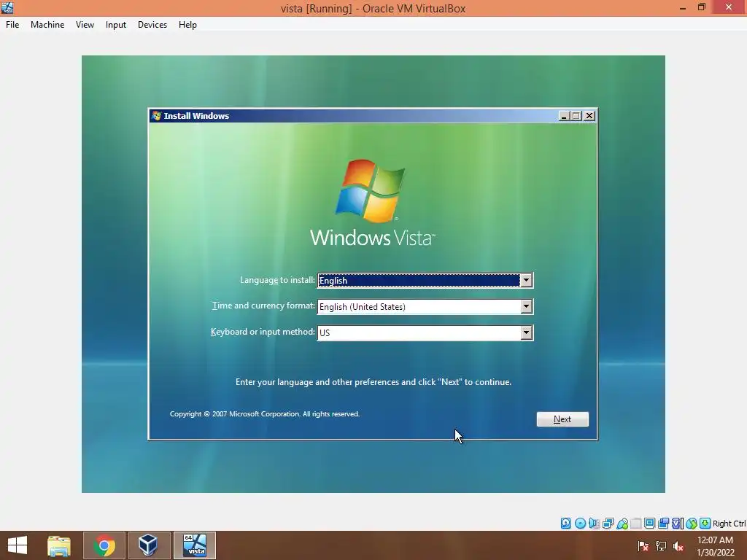Minimize the Install Windows dialog
The image size is (747, 560).
click(x=564, y=116)
